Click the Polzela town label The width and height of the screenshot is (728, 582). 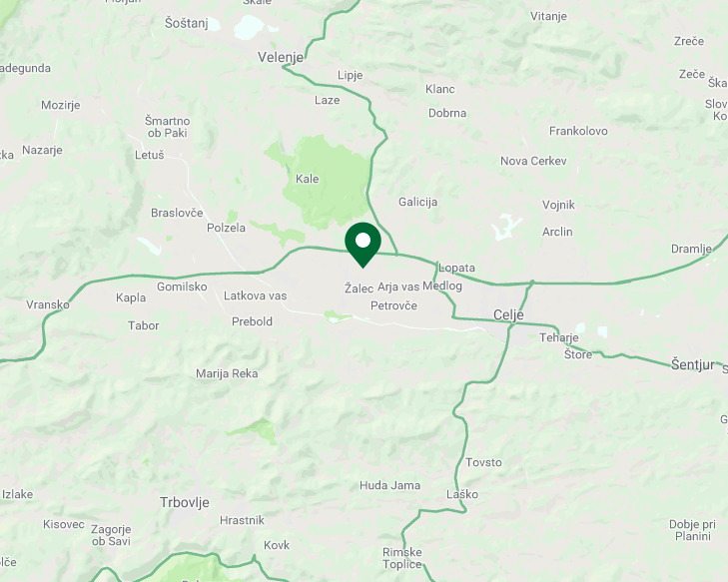(x=226, y=228)
